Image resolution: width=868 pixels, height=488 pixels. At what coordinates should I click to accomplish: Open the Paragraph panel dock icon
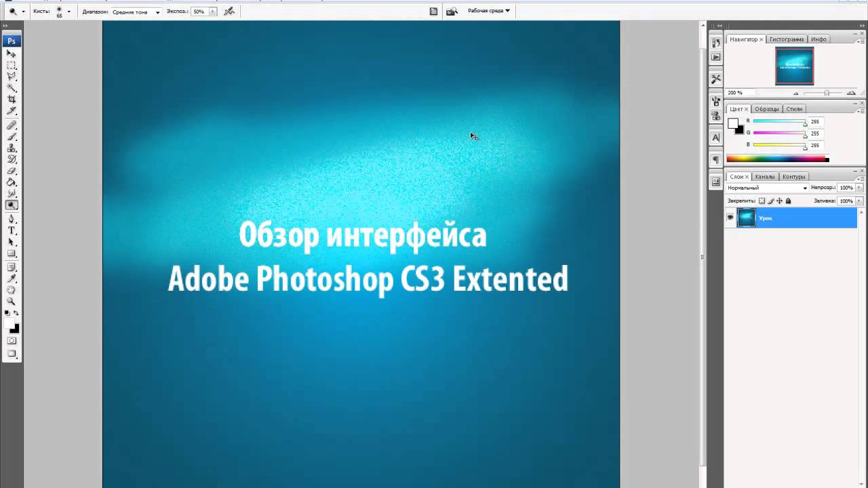pyautogui.click(x=715, y=159)
